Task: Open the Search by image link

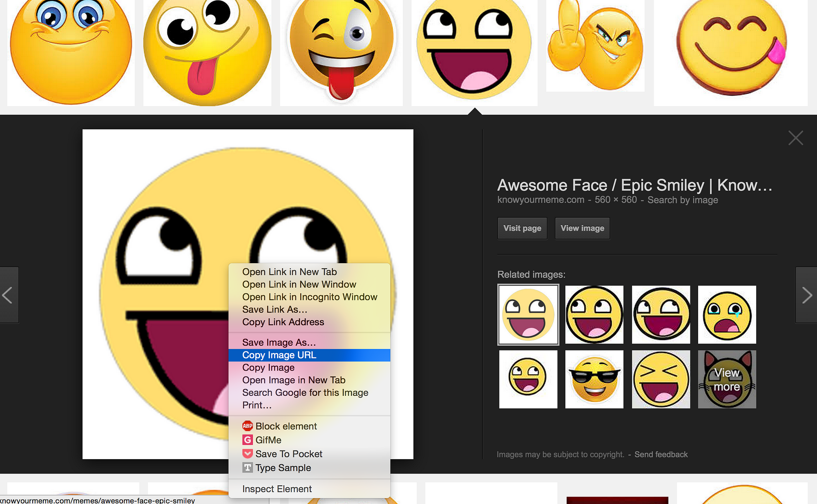Action: pyautogui.click(x=682, y=200)
